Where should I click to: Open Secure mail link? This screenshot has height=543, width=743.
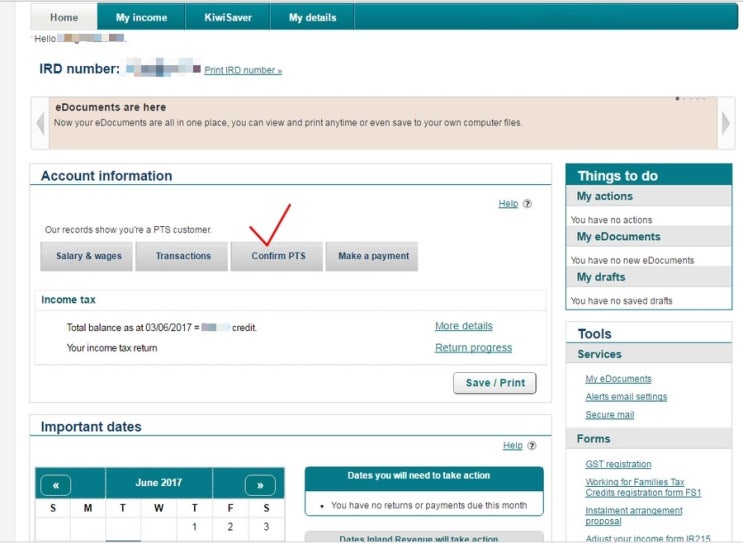click(x=609, y=415)
